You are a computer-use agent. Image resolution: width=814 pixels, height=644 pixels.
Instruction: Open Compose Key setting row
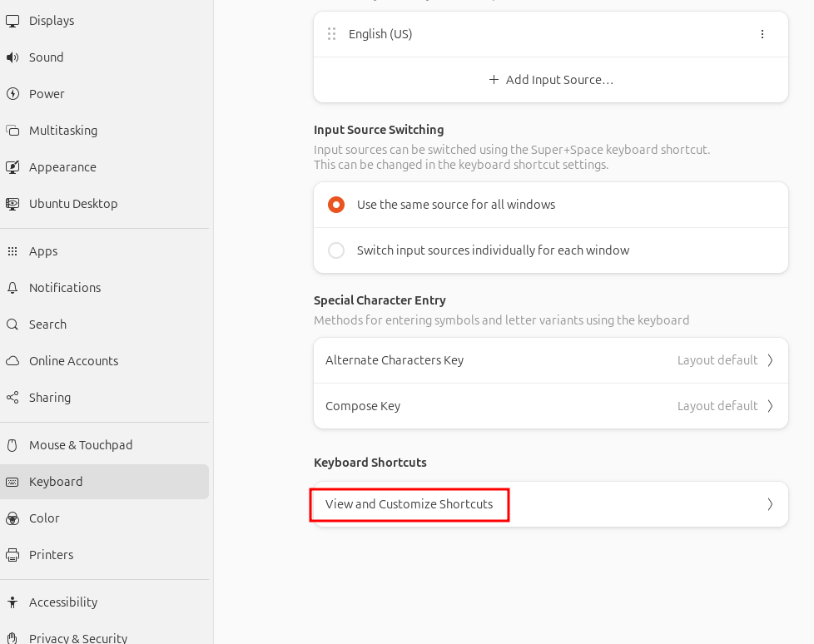tap(550, 406)
